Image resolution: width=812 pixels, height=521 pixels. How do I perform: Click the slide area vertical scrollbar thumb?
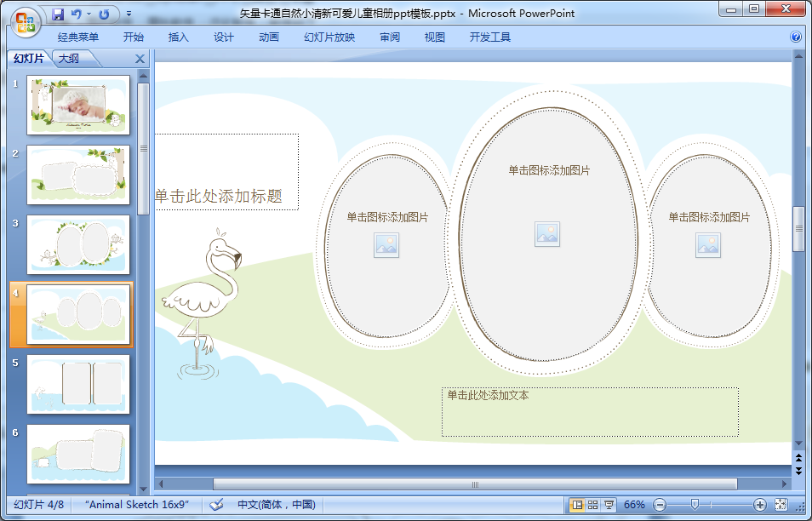coord(798,228)
